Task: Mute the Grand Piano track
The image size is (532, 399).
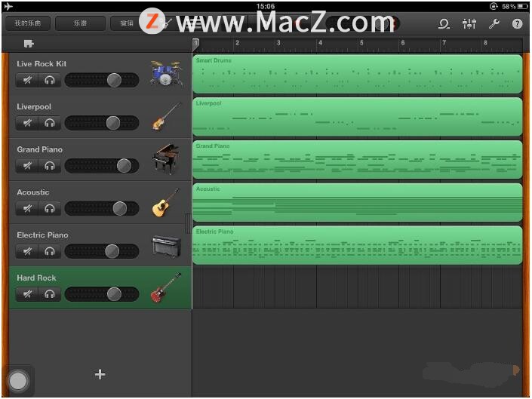Action: pos(27,165)
